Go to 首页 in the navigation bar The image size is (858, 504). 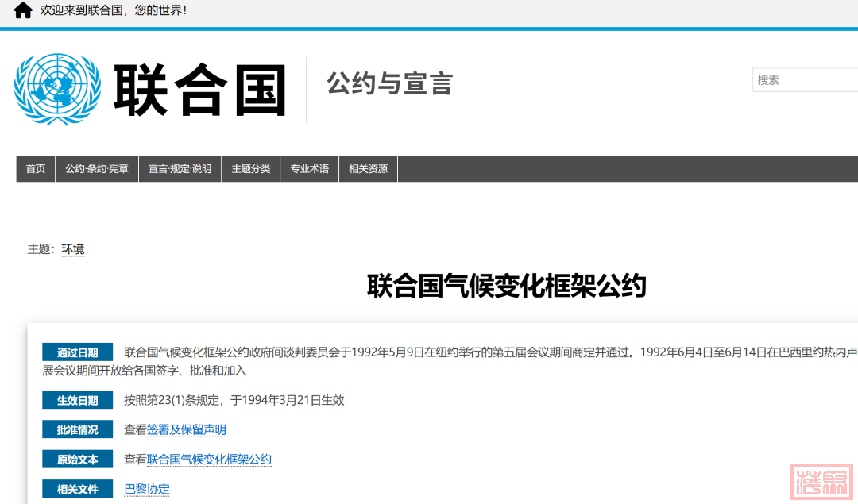tap(36, 169)
